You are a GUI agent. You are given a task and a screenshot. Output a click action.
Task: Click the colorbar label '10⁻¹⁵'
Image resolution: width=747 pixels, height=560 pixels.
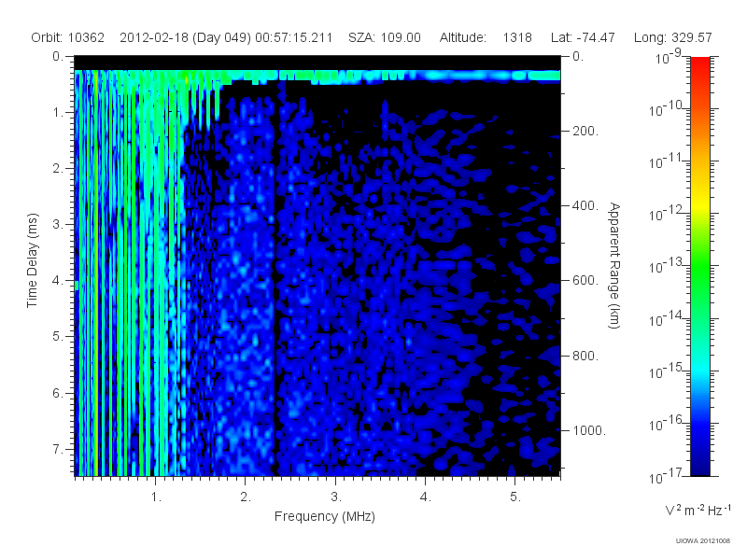click(665, 371)
